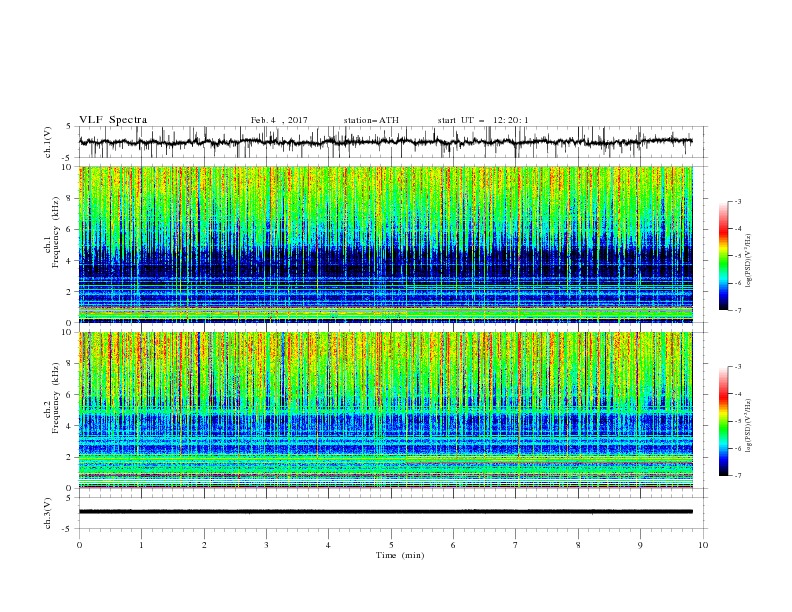The height and width of the screenshot is (612, 792).
Task: Click the "station=ATH" header label
Action: 371,120
